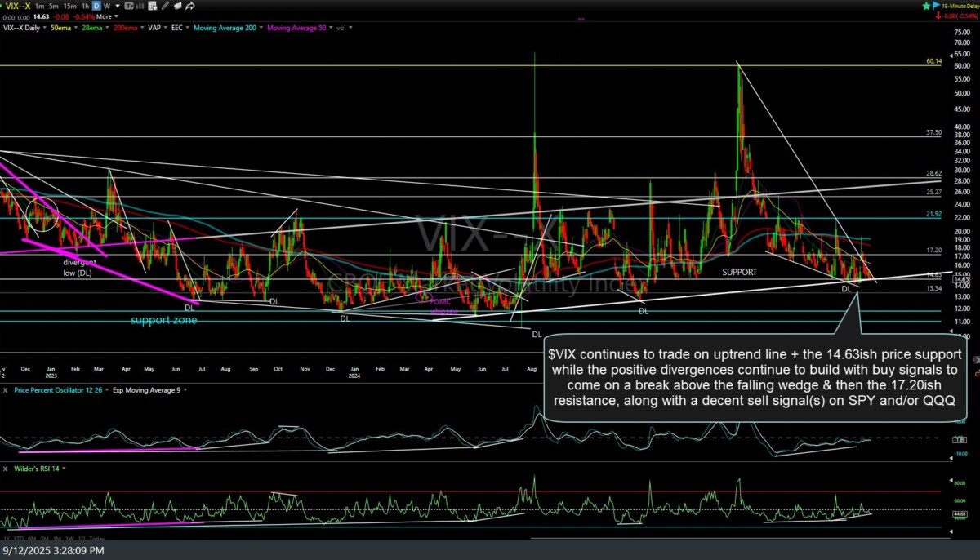Select the 5m timeframe
Viewport: 980px width, 560px height.
point(55,7)
